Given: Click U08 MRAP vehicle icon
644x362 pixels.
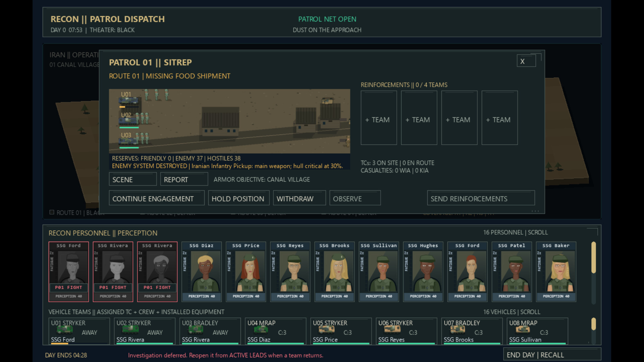Looking at the screenshot, I should [x=523, y=330].
